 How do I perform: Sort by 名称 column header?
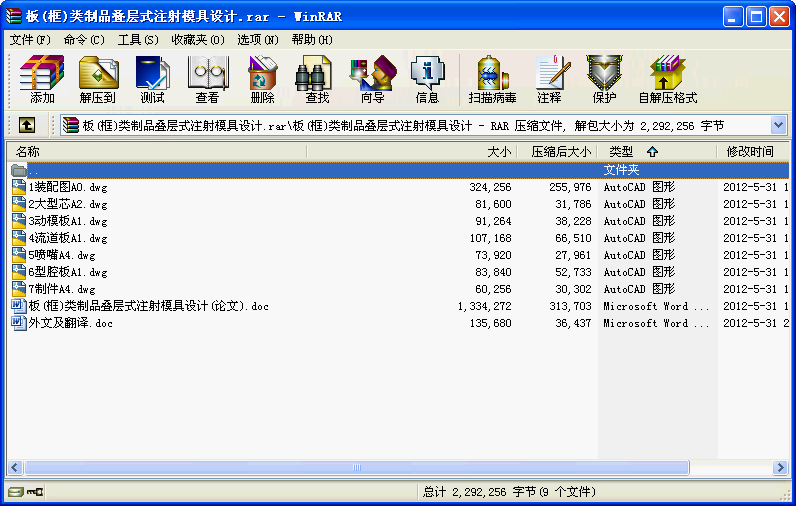(x=28, y=152)
